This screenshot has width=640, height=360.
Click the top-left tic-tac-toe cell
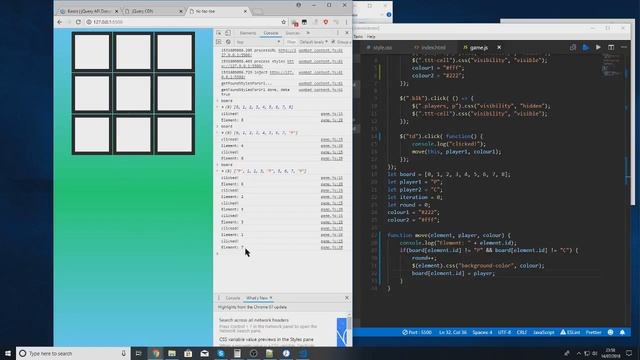point(92,52)
